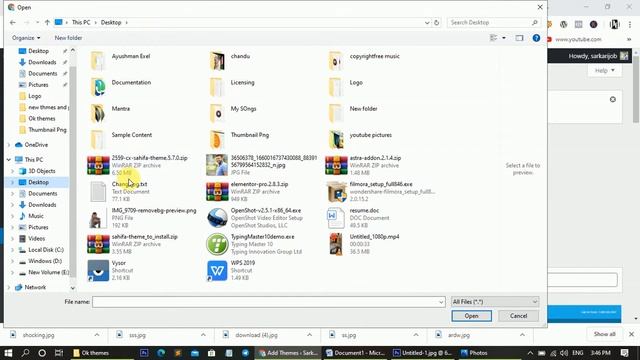The width and height of the screenshot is (640, 360).
Task: Select sahifa-theme_to_install.zip archive
Action: [x=133, y=244]
